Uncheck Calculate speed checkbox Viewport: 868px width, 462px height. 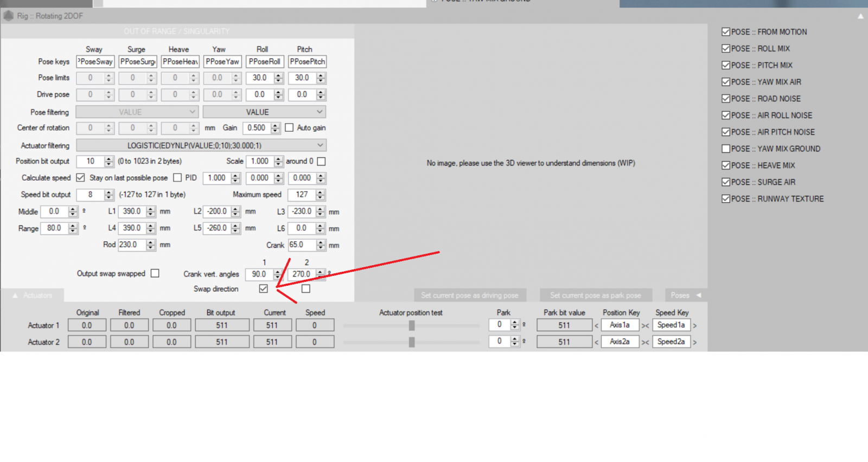[80, 178]
